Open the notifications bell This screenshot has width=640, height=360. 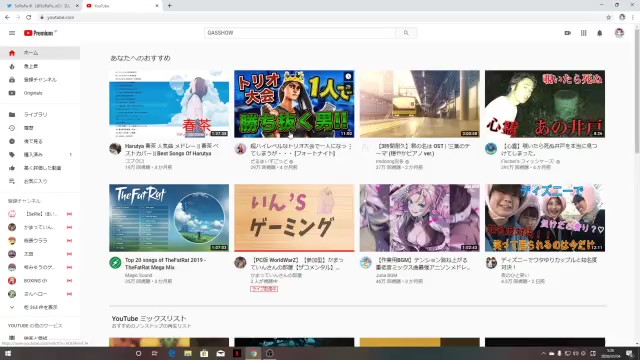tap(600, 33)
